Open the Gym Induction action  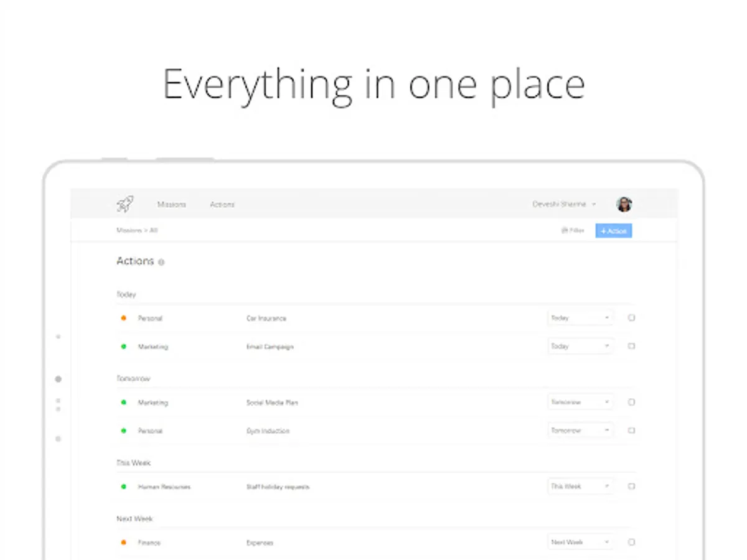click(x=268, y=431)
